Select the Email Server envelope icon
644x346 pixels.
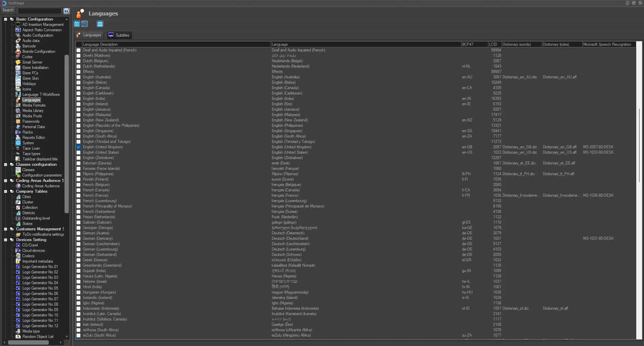point(18,62)
